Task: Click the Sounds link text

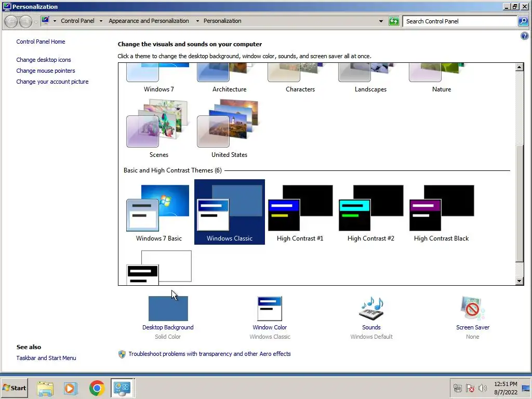Action: (371, 327)
